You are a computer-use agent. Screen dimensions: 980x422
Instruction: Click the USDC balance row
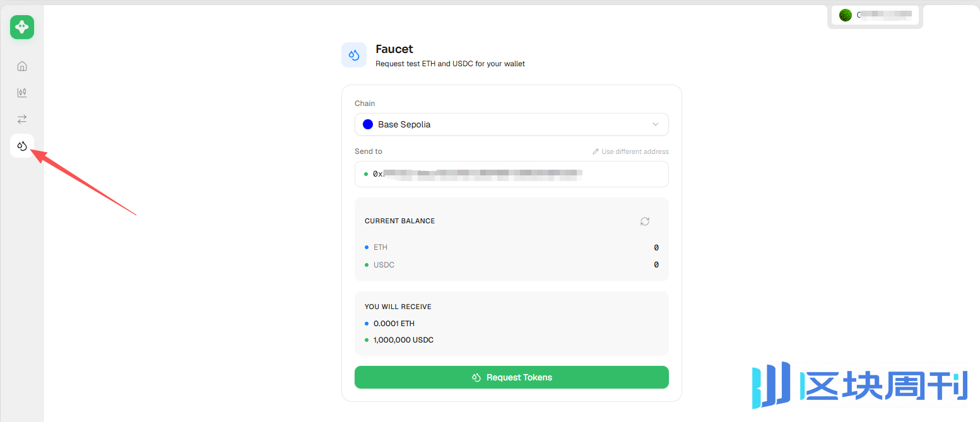[511, 265]
